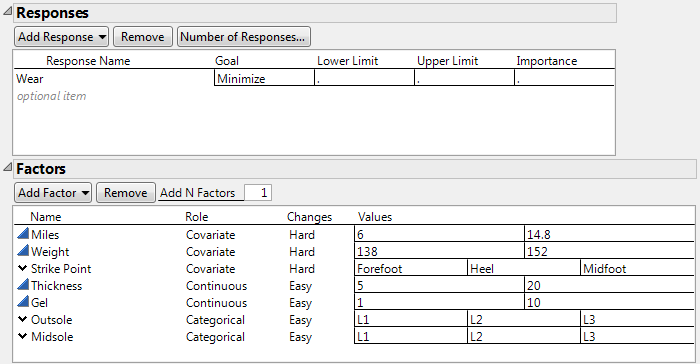Screen dimensions: 700x364
Task: Click Remove button in Responses section
Action: 142,37
